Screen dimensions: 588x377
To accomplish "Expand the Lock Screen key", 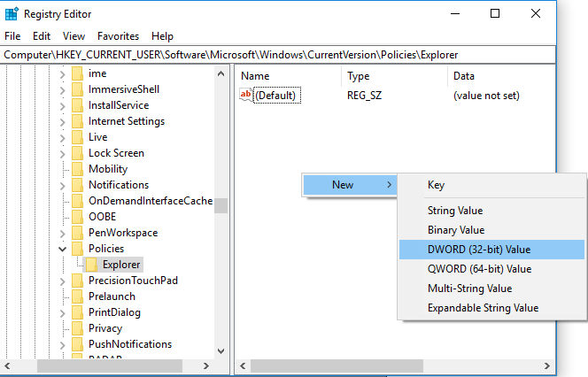I will click(62, 154).
